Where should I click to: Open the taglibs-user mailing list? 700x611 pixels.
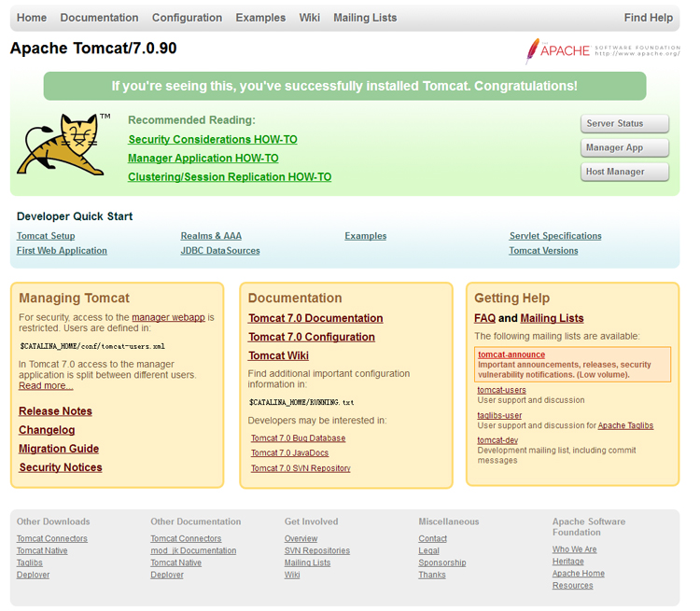(x=499, y=415)
